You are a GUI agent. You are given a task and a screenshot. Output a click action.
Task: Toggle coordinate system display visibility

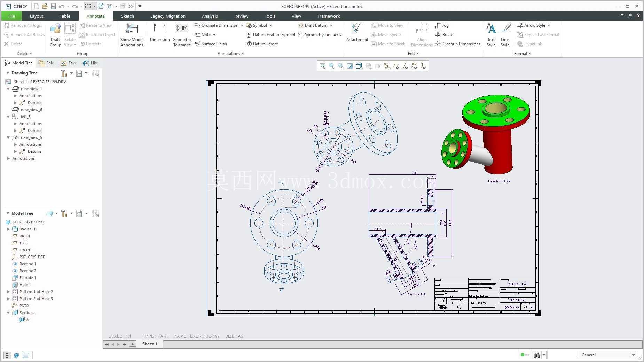tap(423, 66)
